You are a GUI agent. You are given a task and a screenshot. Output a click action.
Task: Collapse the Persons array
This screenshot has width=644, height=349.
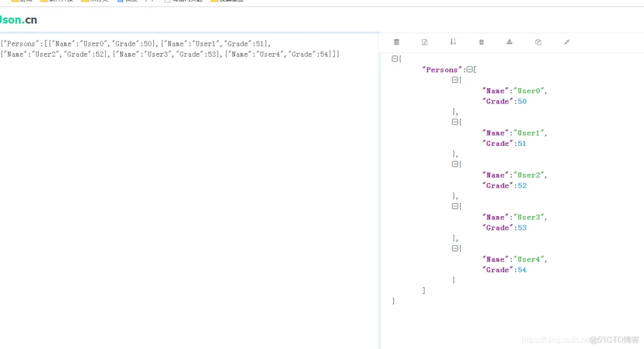[x=469, y=70]
